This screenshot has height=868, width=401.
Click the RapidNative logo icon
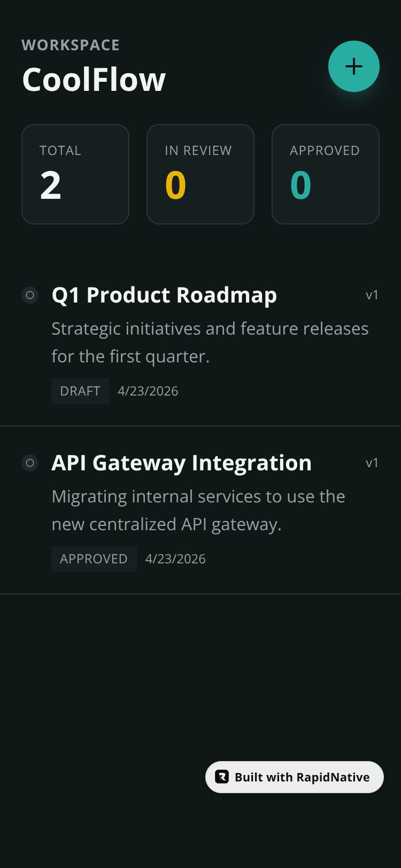[222, 777]
